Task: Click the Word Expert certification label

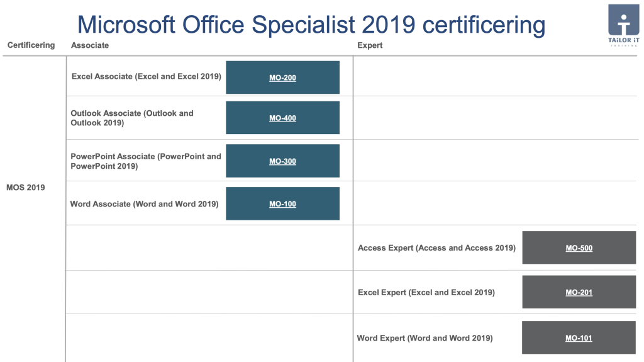Action: click(425, 338)
